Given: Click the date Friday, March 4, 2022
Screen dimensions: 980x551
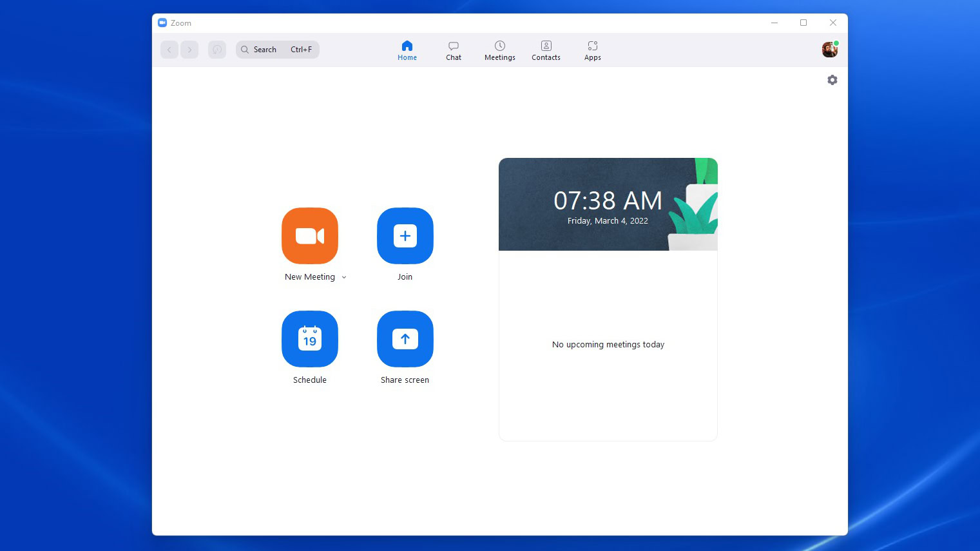Looking at the screenshot, I should point(608,221).
